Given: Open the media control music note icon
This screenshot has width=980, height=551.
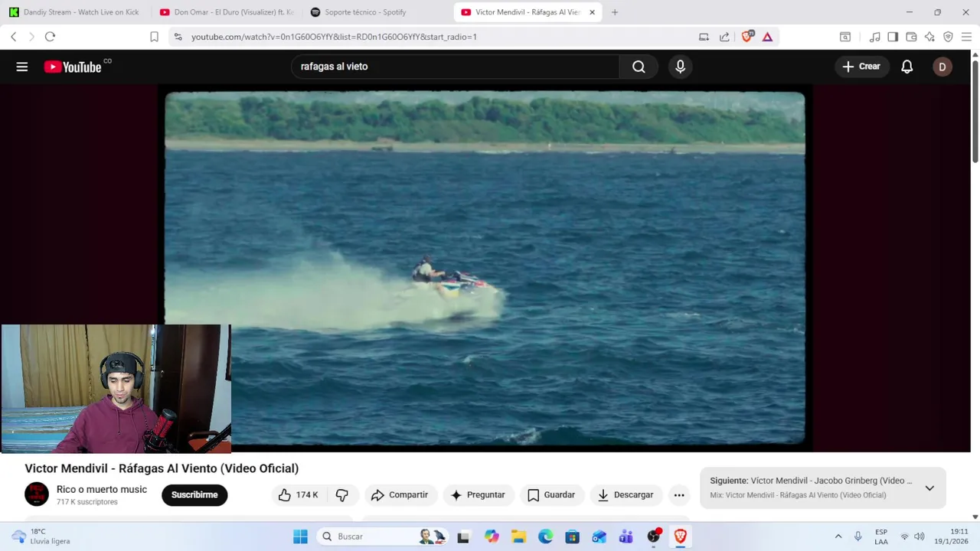Looking at the screenshot, I should (x=874, y=37).
